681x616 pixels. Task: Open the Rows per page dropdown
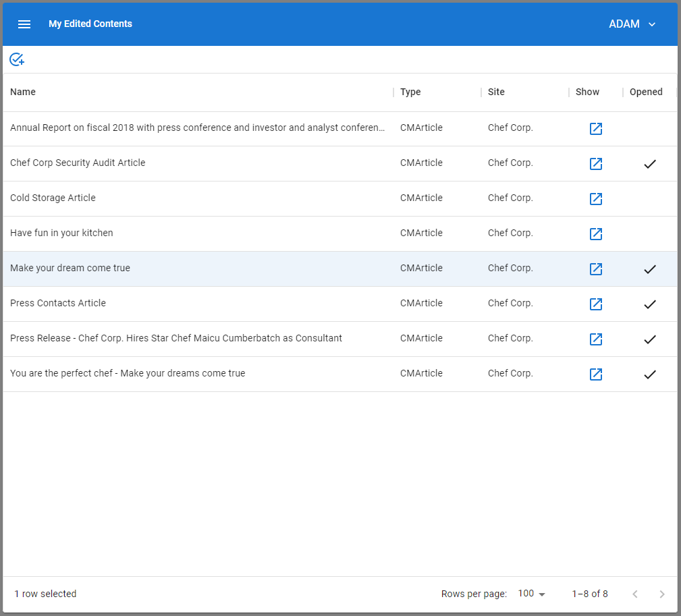pyautogui.click(x=531, y=594)
